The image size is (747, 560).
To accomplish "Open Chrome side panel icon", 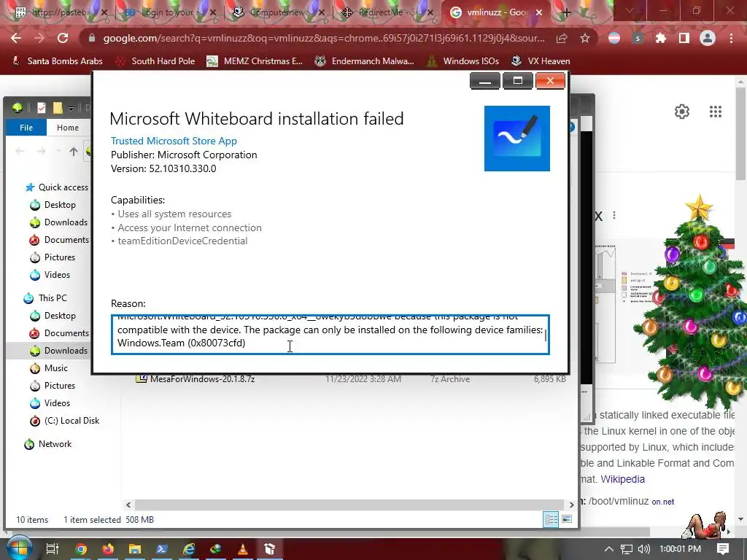I will [x=684, y=38].
